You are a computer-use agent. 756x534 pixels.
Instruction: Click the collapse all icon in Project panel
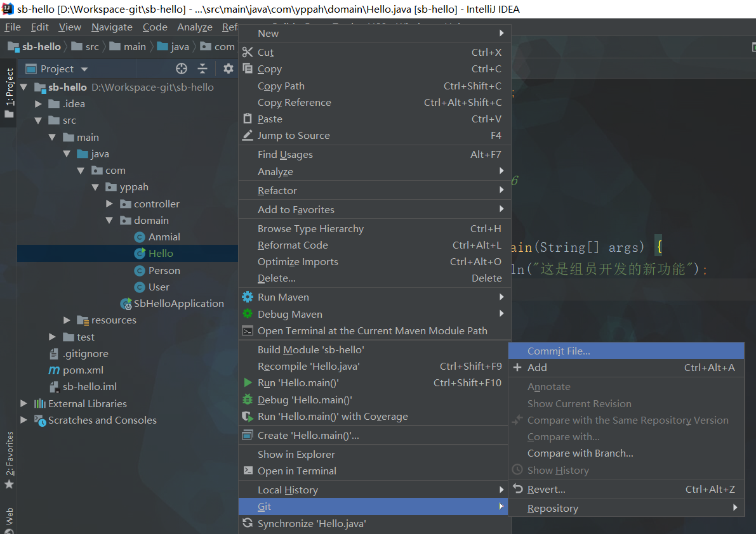pos(202,68)
